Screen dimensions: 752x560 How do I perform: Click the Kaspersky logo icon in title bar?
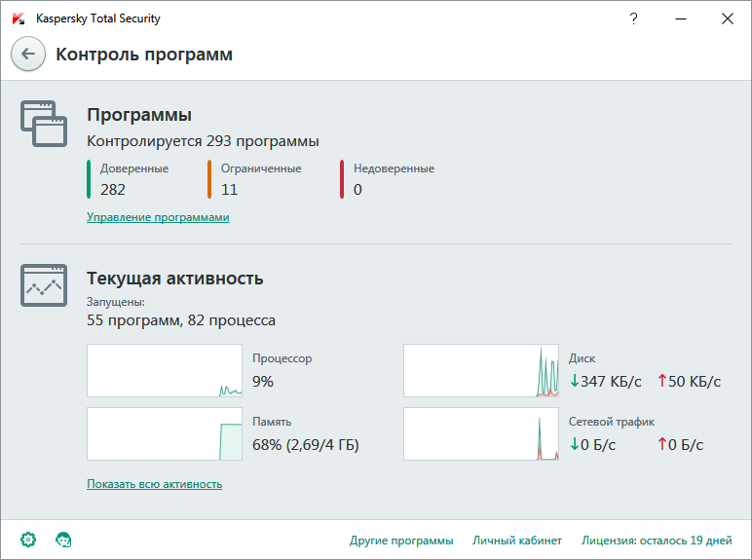click(18, 19)
